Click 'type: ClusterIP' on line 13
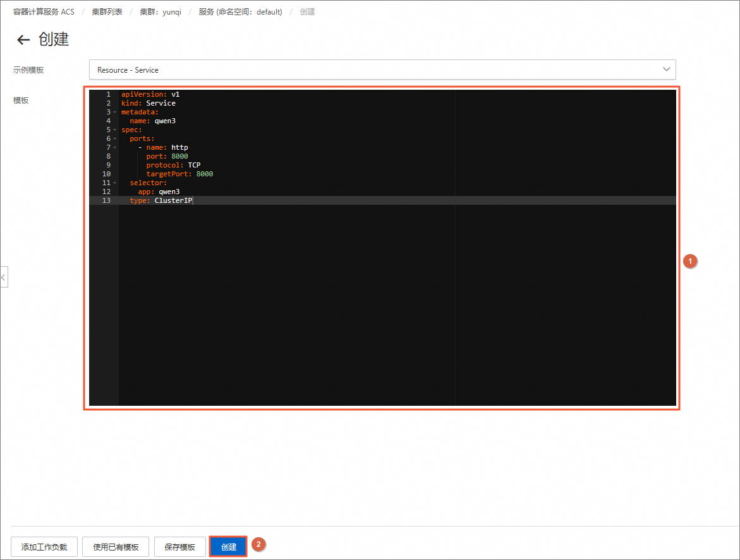The image size is (740, 560). [161, 200]
